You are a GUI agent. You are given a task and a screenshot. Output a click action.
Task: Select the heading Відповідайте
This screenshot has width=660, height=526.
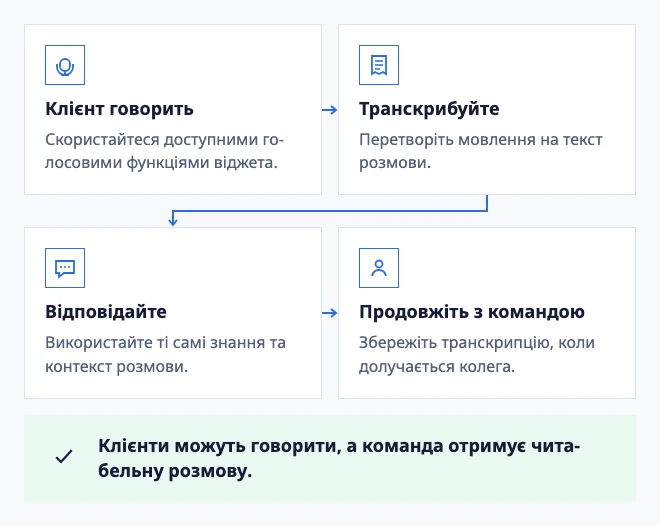point(106,312)
